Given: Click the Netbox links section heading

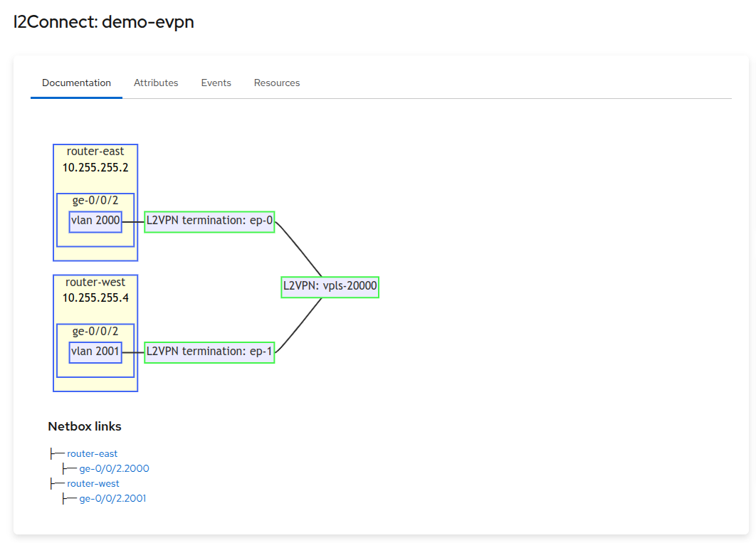Looking at the screenshot, I should (x=85, y=426).
